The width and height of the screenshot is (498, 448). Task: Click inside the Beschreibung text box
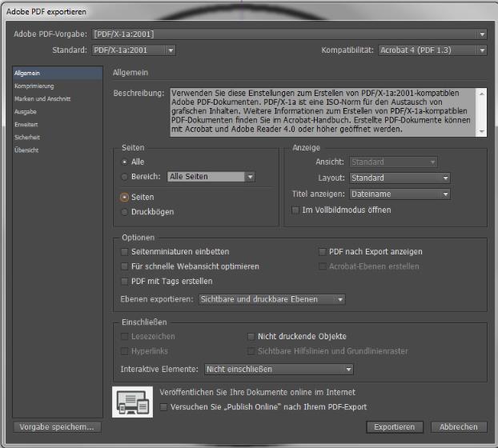click(323, 112)
